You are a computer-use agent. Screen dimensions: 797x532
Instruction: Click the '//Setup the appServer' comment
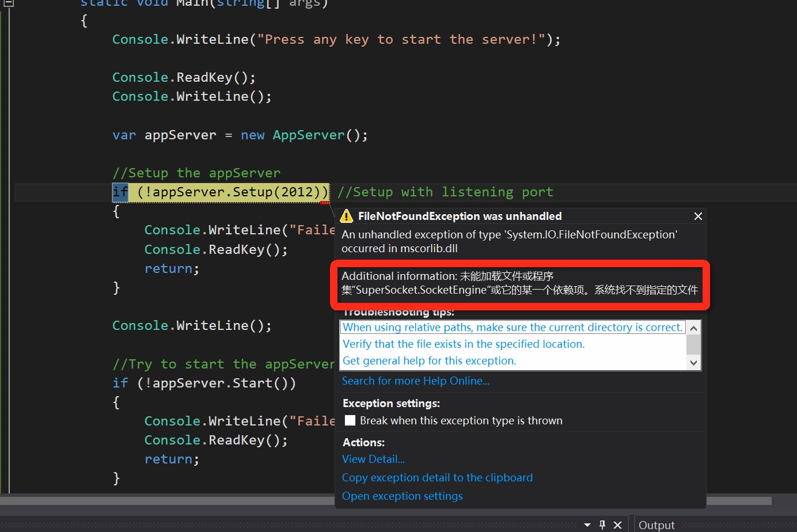[x=196, y=173]
